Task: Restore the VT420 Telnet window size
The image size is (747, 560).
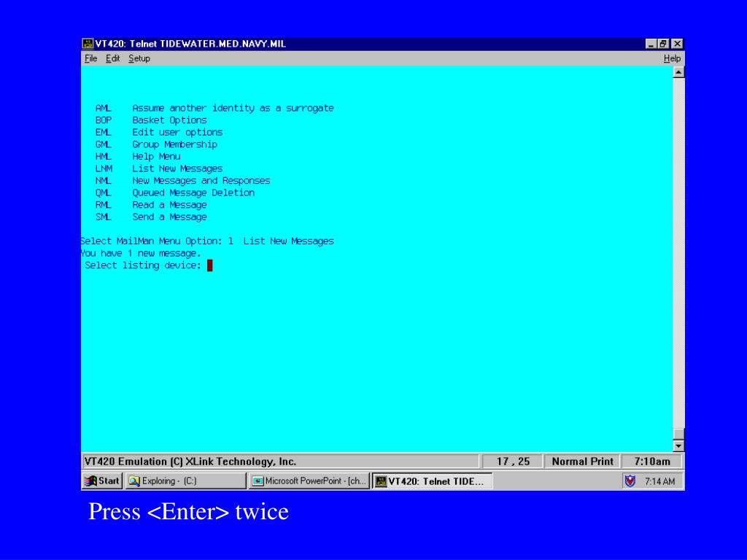Action: click(x=662, y=44)
